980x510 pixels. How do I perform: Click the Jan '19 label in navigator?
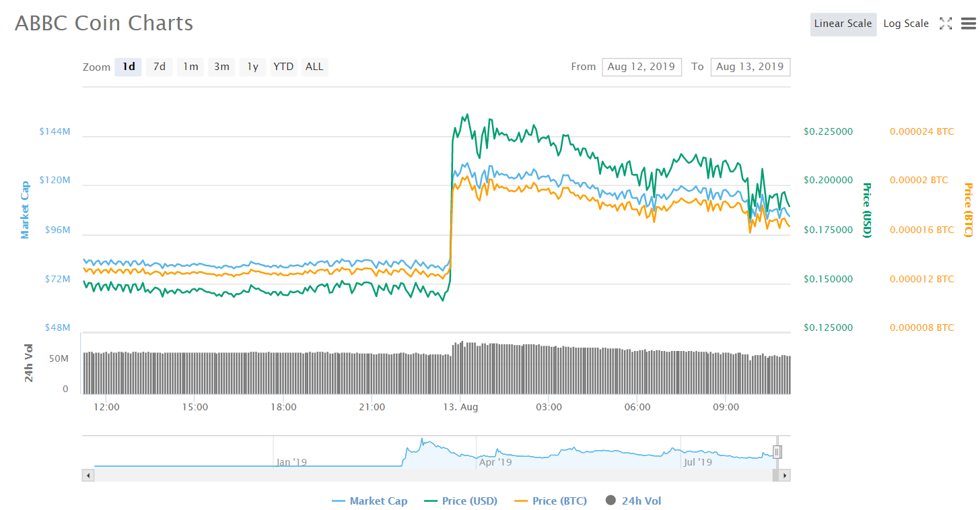(291, 462)
